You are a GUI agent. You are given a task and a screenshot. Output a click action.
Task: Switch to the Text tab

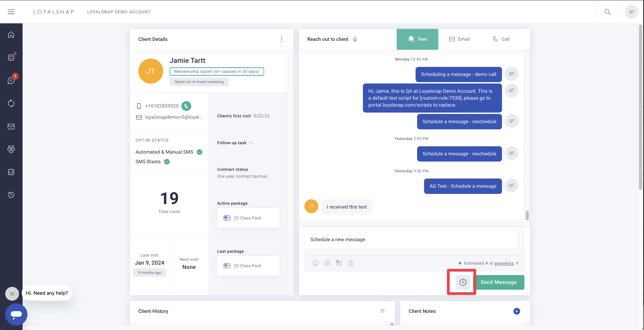[x=417, y=39]
